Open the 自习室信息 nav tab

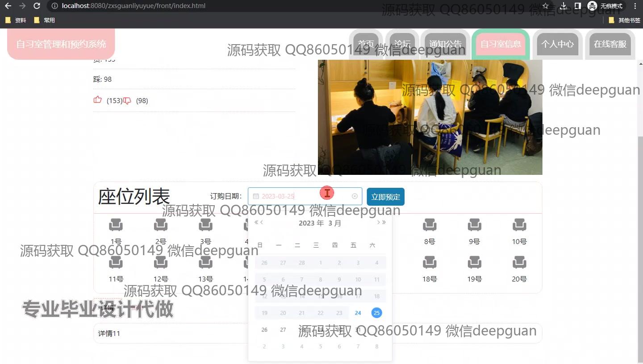(501, 44)
